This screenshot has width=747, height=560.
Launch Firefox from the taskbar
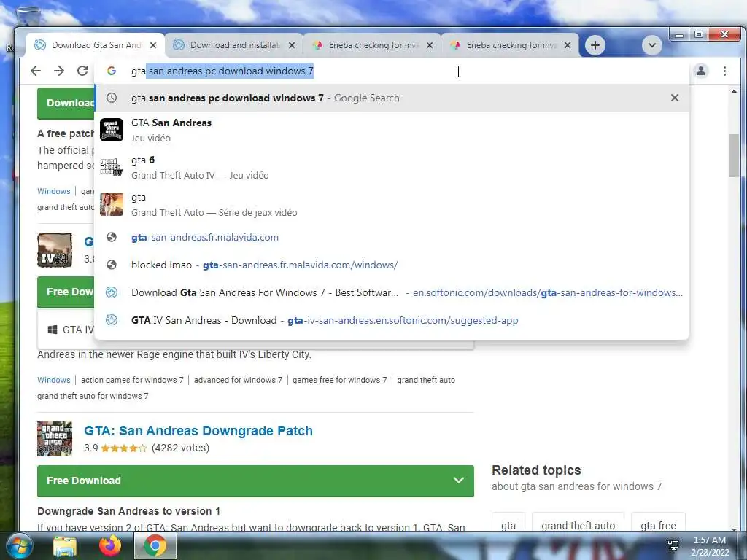(x=110, y=546)
